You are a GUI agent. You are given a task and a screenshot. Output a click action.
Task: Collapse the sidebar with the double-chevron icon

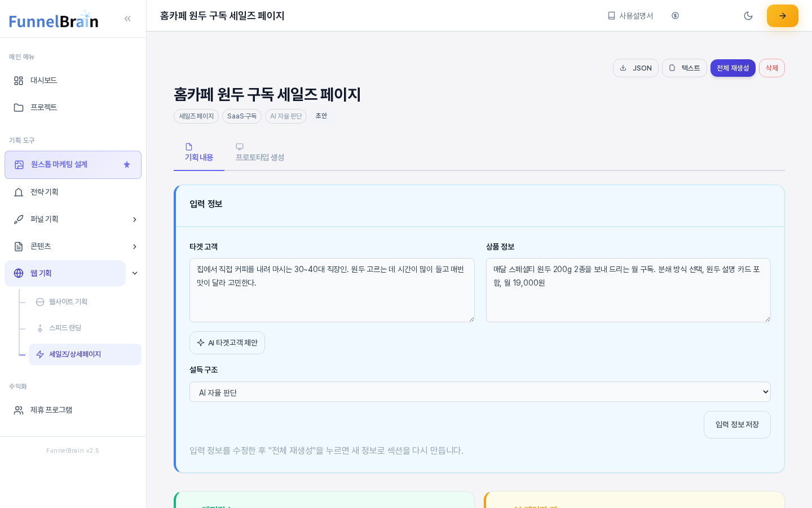(x=127, y=19)
